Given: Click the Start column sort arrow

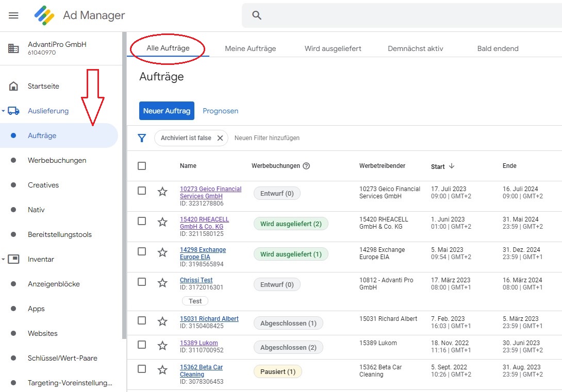Looking at the screenshot, I should tap(452, 166).
